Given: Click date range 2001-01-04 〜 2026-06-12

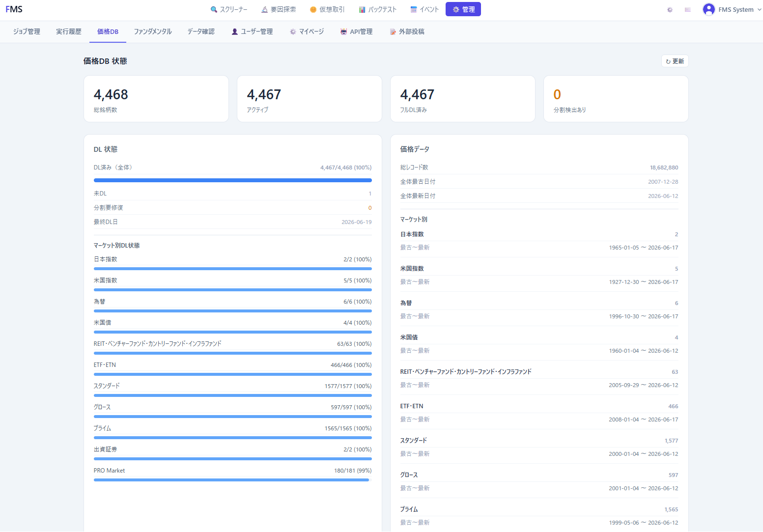Looking at the screenshot, I should (644, 488).
